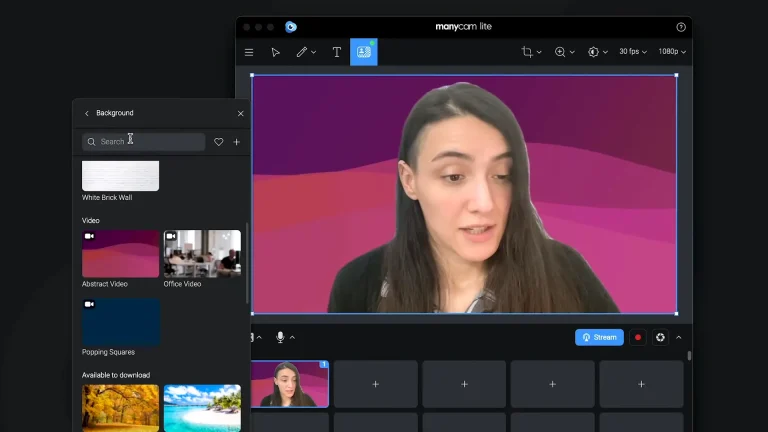The height and width of the screenshot is (432, 768).
Task: Click the 'Popping Squares' label
Action: (108, 352)
